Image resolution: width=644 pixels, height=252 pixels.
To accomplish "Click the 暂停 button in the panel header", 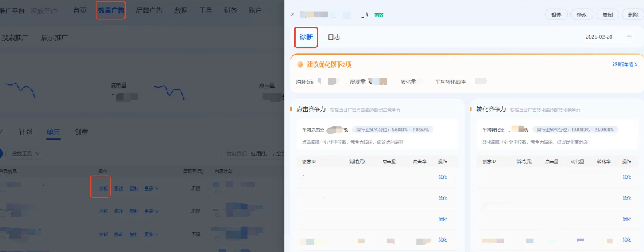I will (x=556, y=14).
